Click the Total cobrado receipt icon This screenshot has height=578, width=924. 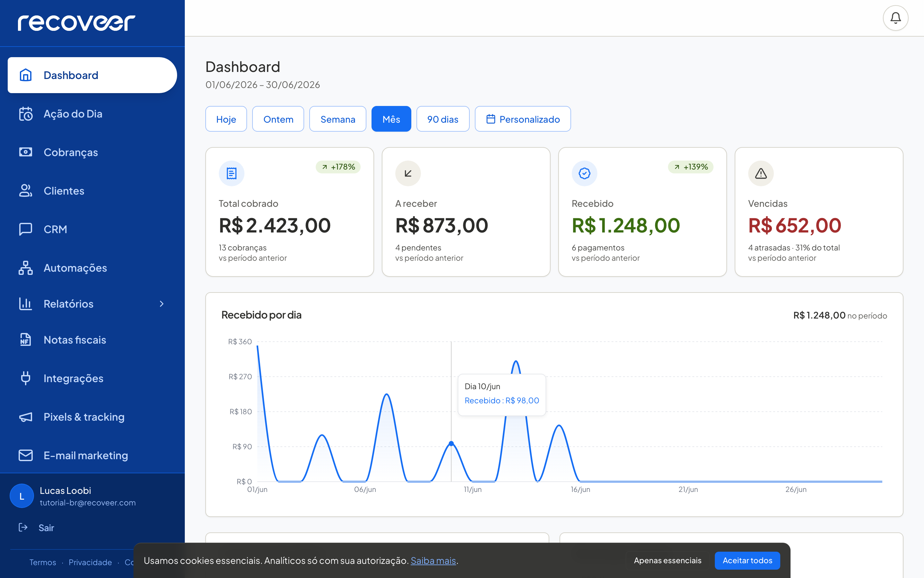[231, 173]
